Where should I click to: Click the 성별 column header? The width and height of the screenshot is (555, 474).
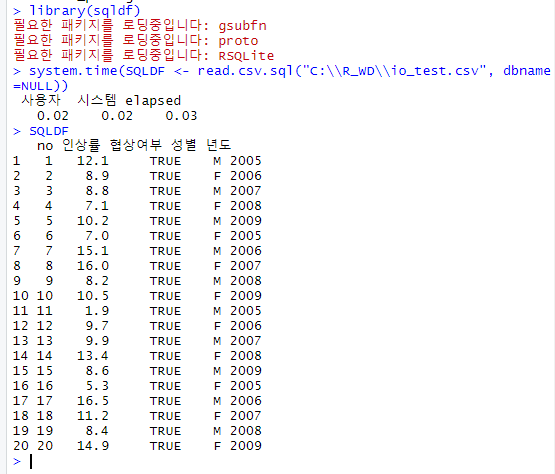(184, 145)
